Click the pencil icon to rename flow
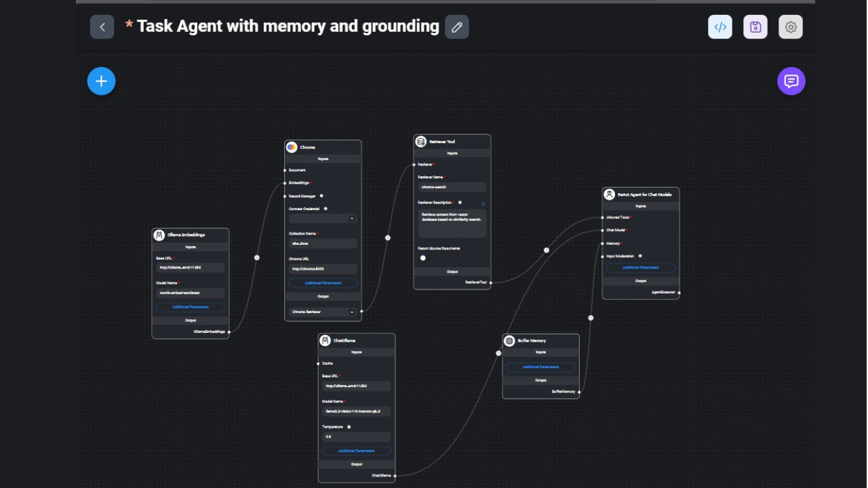This screenshot has width=868, height=488. (457, 27)
